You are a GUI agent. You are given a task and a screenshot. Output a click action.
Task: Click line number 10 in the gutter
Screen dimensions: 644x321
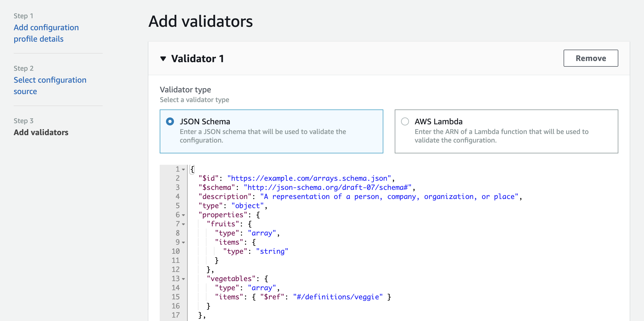[175, 251]
